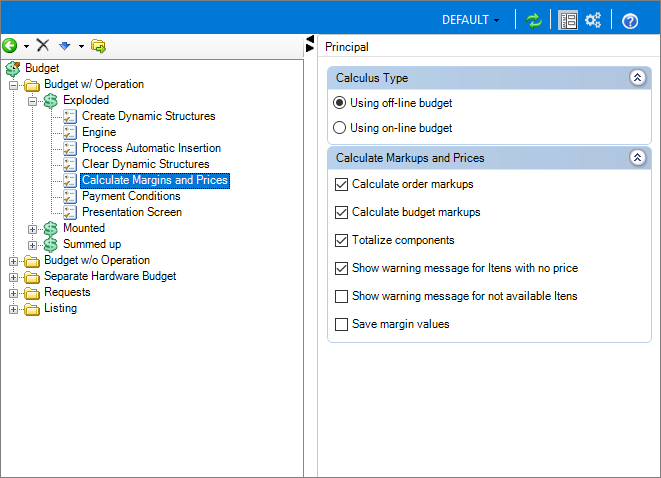Expand the Mounted tree node
Image resolution: width=661 pixels, height=478 pixels.
pos(32,229)
